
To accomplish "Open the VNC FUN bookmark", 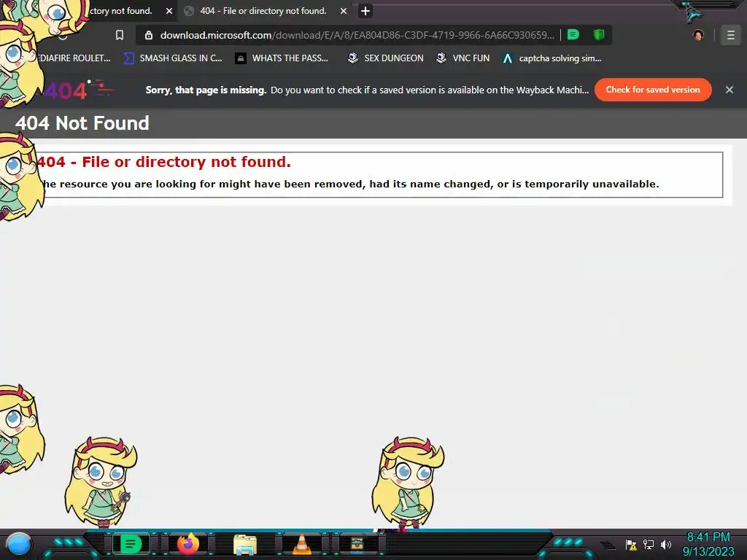I will coord(463,58).
